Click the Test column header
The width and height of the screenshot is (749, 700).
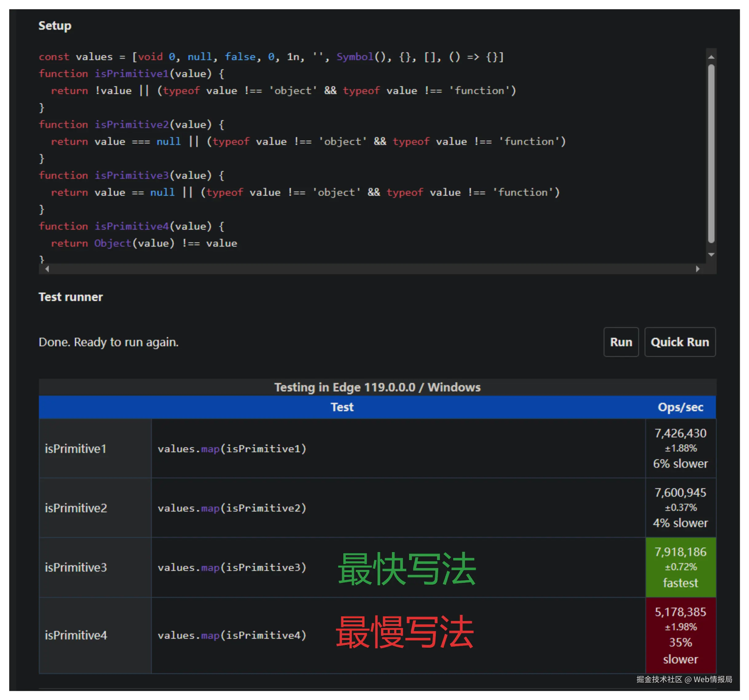click(x=342, y=407)
